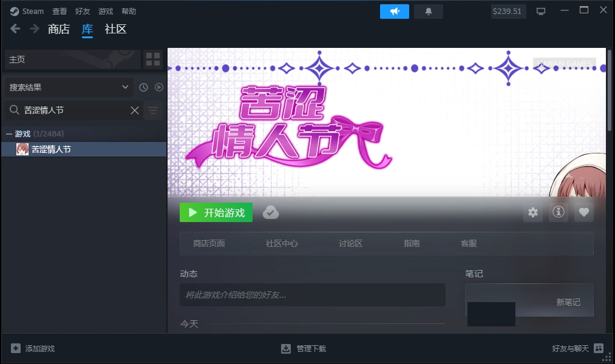Click the 添加游戏 label
This screenshot has height=364, width=615.
tap(40, 348)
